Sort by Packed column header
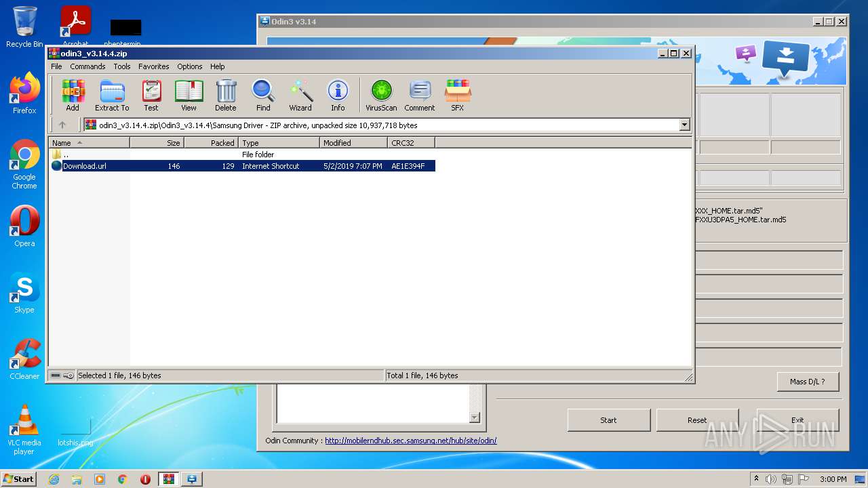The image size is (868, 488). click(x=211, y=143)
